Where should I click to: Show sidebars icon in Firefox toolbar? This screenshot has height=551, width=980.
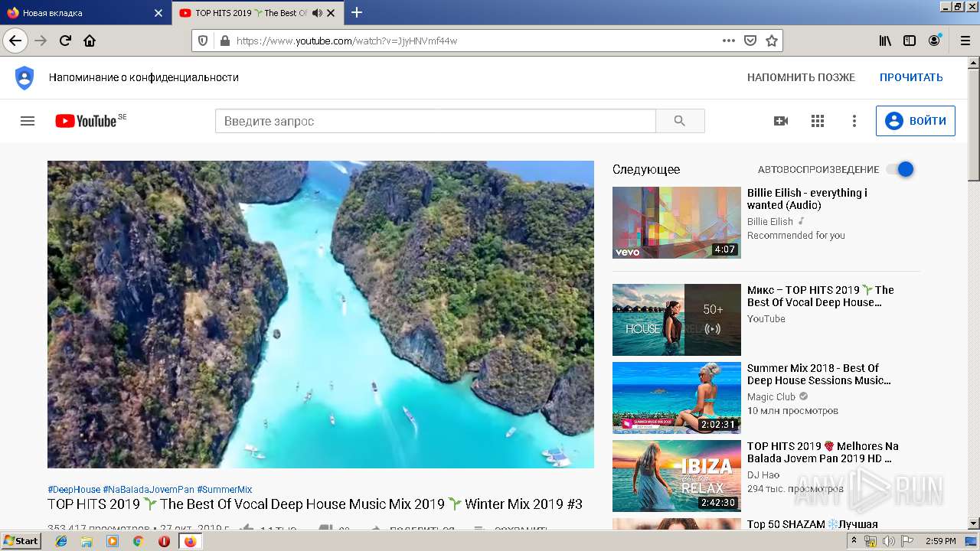(x=910, y=41)
